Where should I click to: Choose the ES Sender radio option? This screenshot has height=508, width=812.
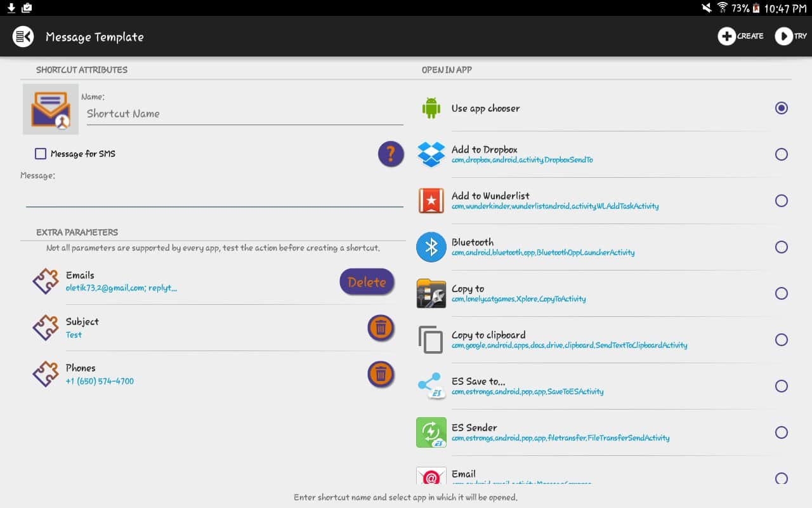point(782,432)
